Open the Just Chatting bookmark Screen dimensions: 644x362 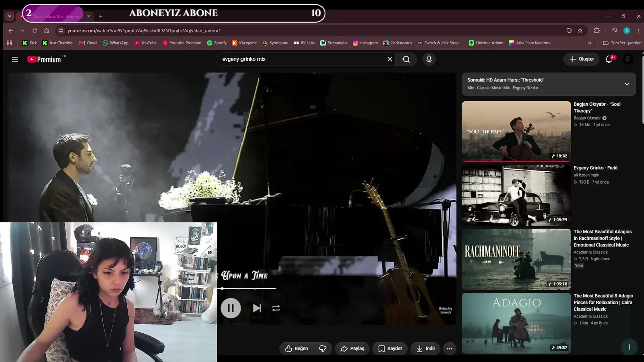pyautogui.click(x=57, y=43)
